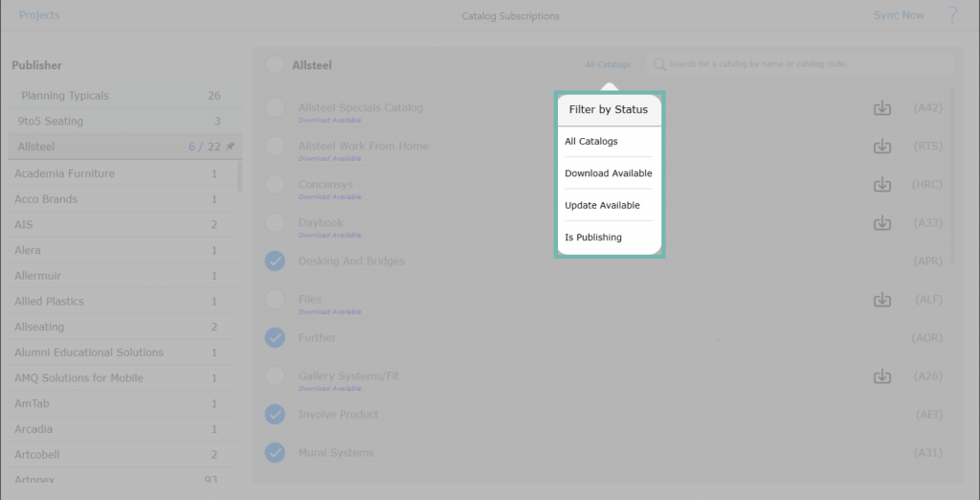This screenshot has width=980, height=500.
Task: Go back to Projects
Action: point(39,15)
